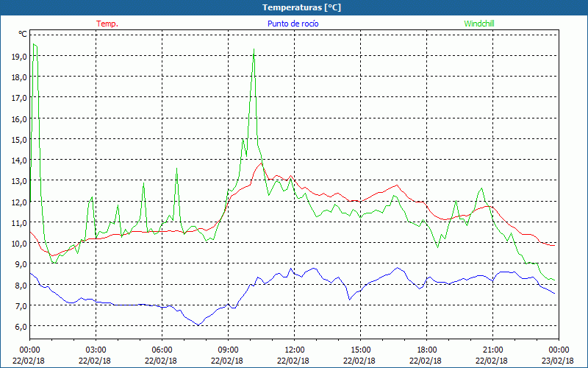
Task: Click the 'Temperaturas [°C]' chart title
Action: (301, 7)
